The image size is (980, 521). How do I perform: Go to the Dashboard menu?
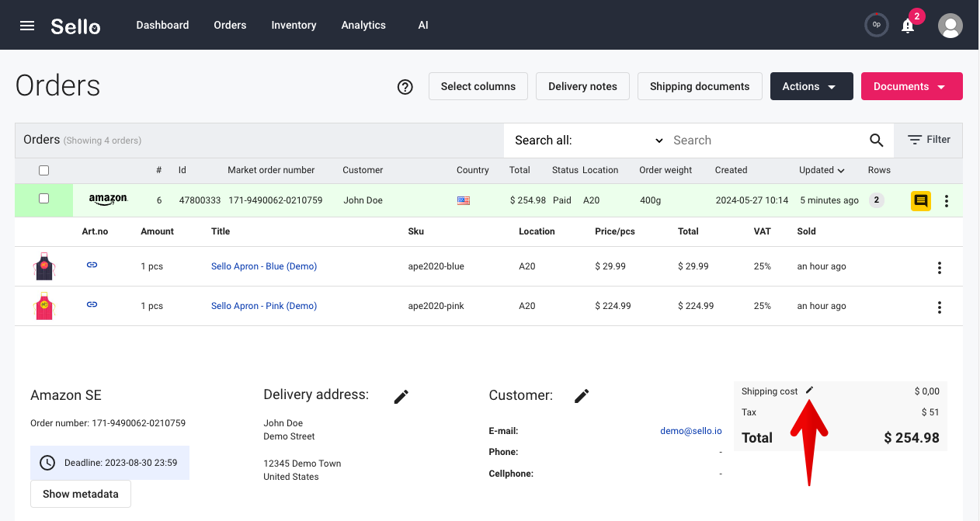tap(162, 25)
